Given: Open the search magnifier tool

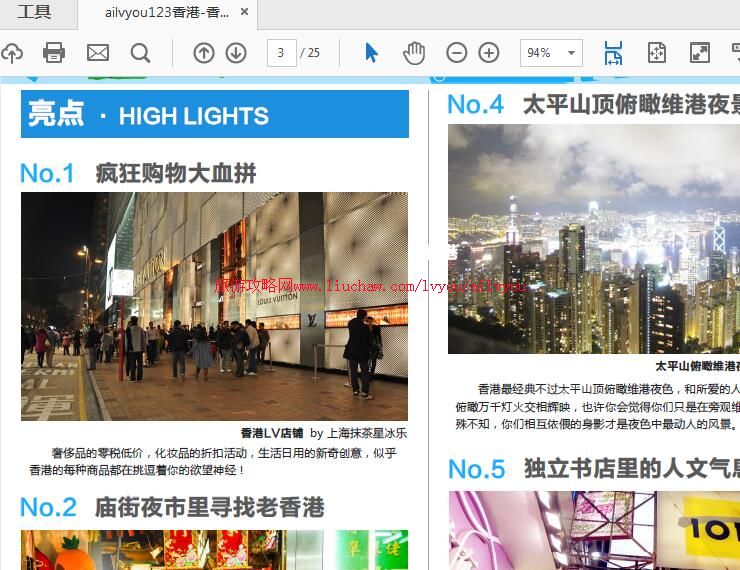Looking at the screenshot, I should tap(141, 53).
